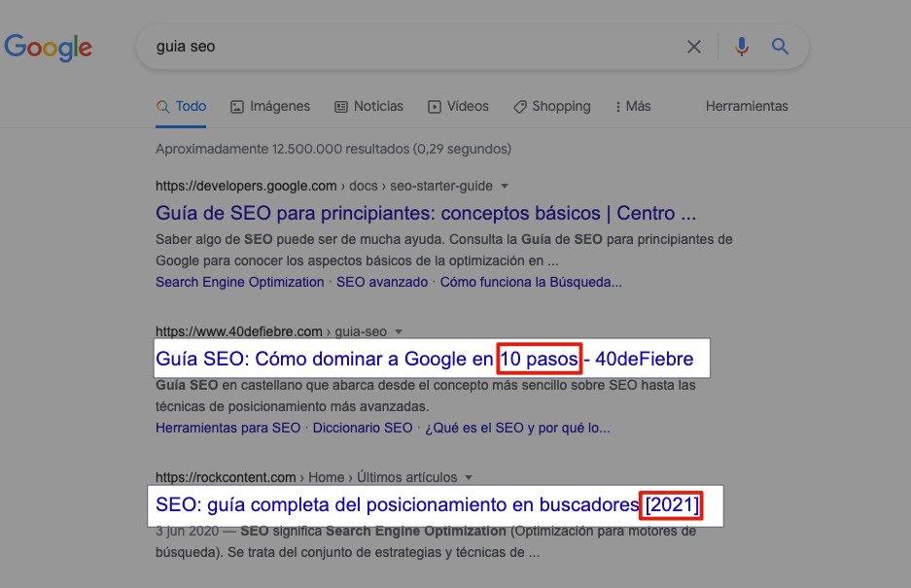Follow the 'Search Engine Optimization' sitelink
The image size is (911, 588).
point(239,282)
